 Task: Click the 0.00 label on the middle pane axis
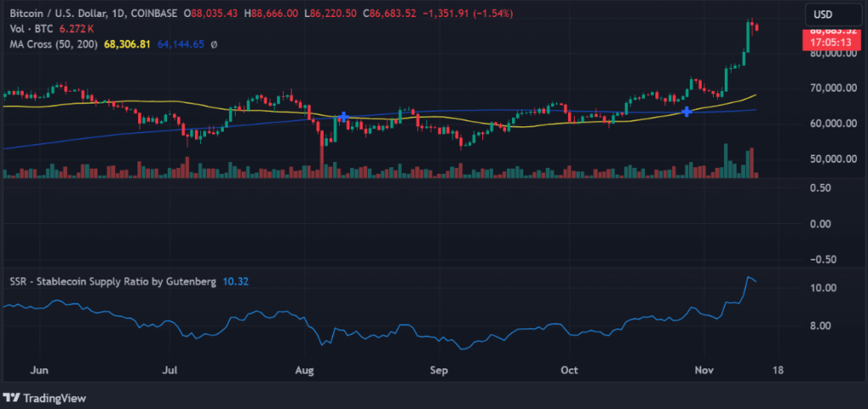819,224
